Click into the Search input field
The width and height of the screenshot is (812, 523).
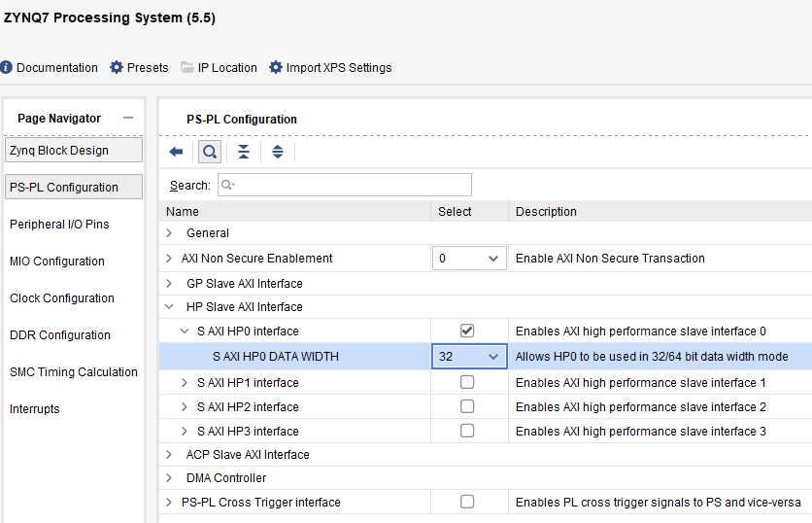[x=345, y=185]
